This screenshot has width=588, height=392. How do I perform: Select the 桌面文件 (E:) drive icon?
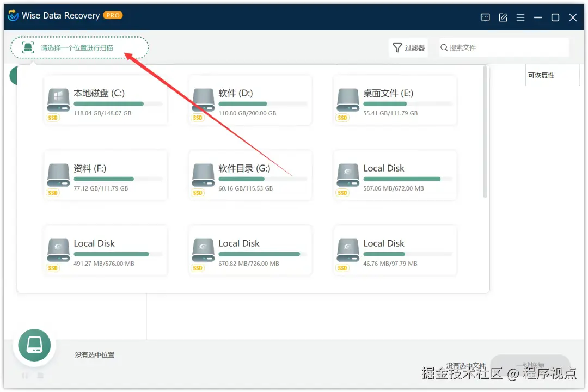pos(347,100)
